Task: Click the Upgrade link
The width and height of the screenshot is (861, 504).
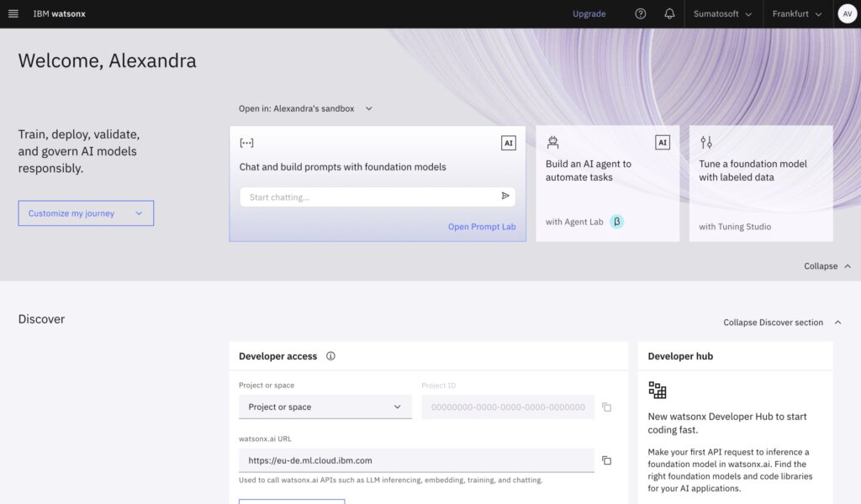Action: coord(589,13)
